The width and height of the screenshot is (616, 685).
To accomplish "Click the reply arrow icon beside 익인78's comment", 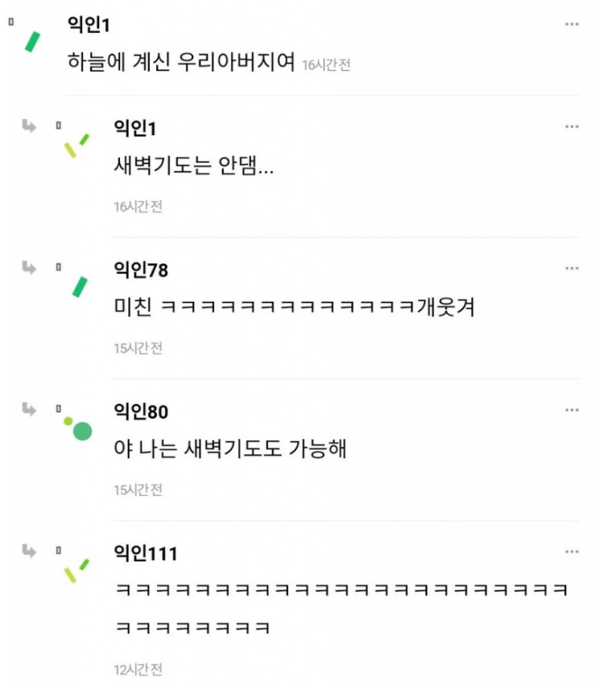I will pyautogui.click(x=29, y=268).
